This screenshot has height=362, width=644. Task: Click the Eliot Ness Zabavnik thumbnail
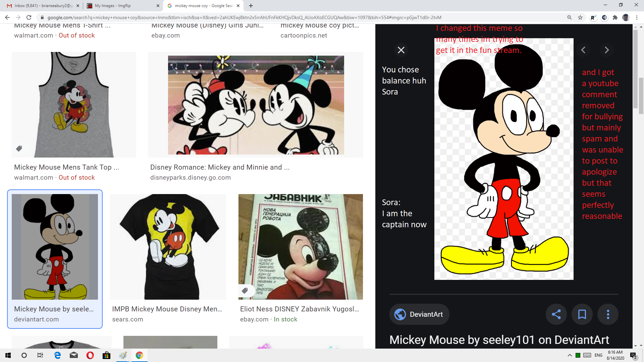coord(301,246)
